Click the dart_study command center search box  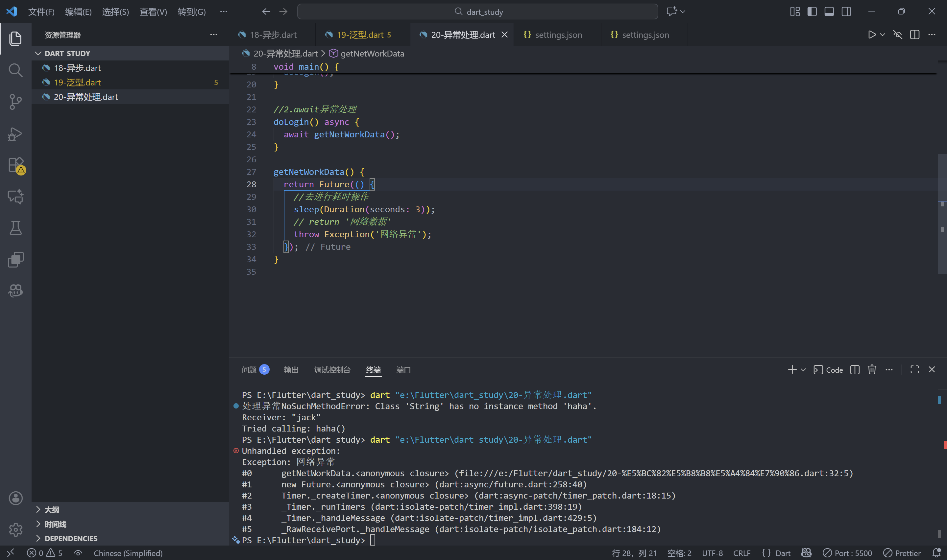tap(477, 12)
